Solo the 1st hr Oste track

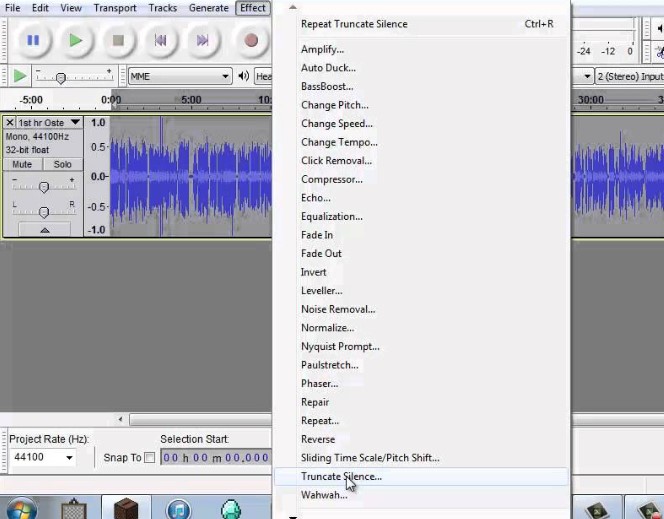coord(62,164)
